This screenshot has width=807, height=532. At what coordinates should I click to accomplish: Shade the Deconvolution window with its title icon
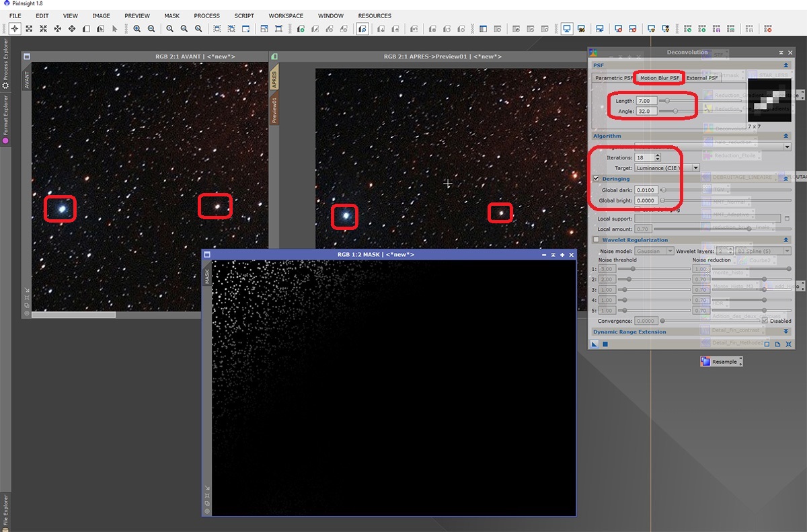(x=780, y=52)
